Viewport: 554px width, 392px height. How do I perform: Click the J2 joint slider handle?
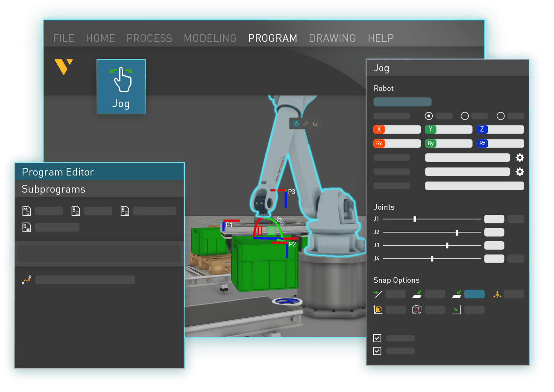(x=457, y=232)
